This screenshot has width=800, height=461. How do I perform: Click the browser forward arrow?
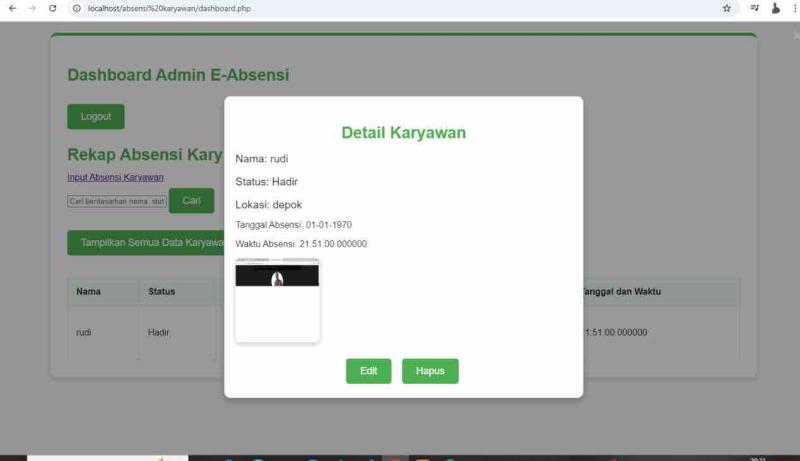click(x=32, y=8)
